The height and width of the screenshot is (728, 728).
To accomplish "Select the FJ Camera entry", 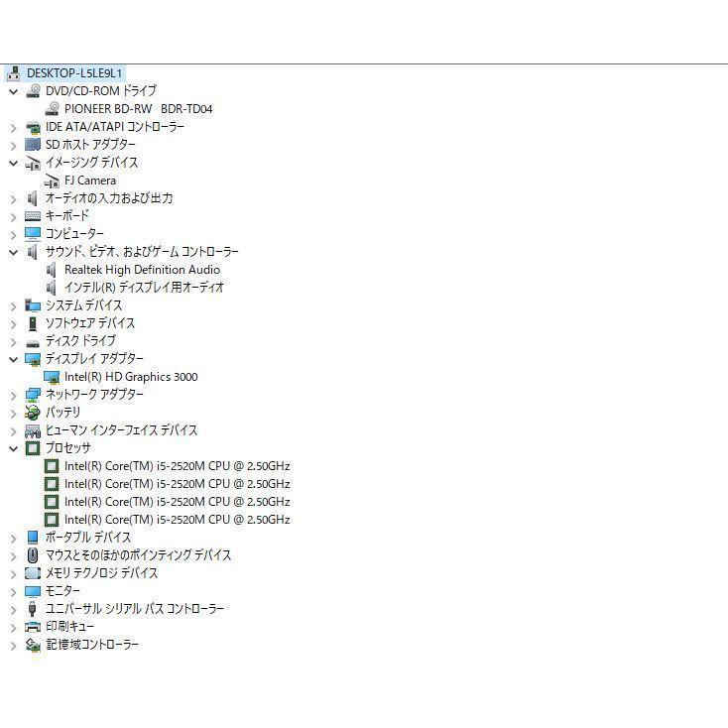I will (90, 181).
